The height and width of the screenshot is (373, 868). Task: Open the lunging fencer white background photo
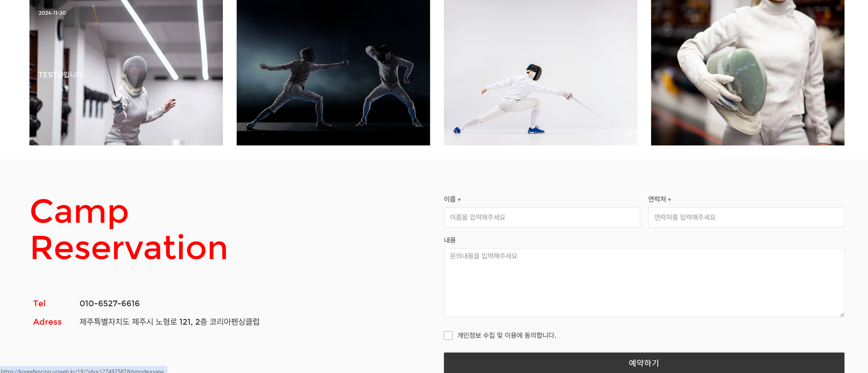(x=540, y=72)
